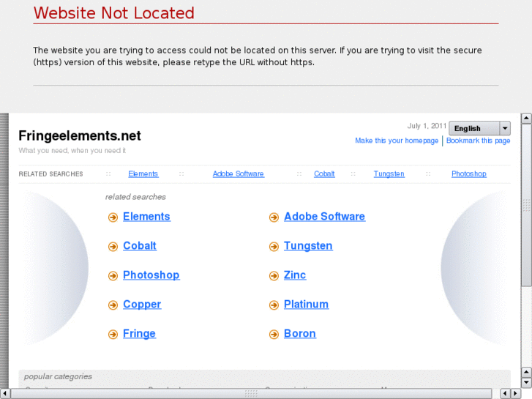Click the orange arrow icon beside Tungsten
This screenshot has width=532, height=399.
point(274,247)
